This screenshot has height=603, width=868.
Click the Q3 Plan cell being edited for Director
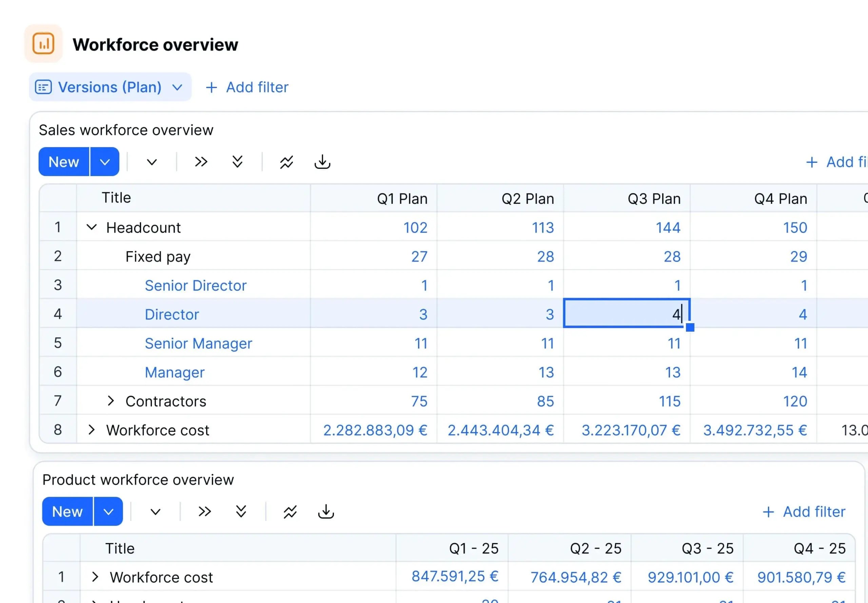tap(627, 314)
